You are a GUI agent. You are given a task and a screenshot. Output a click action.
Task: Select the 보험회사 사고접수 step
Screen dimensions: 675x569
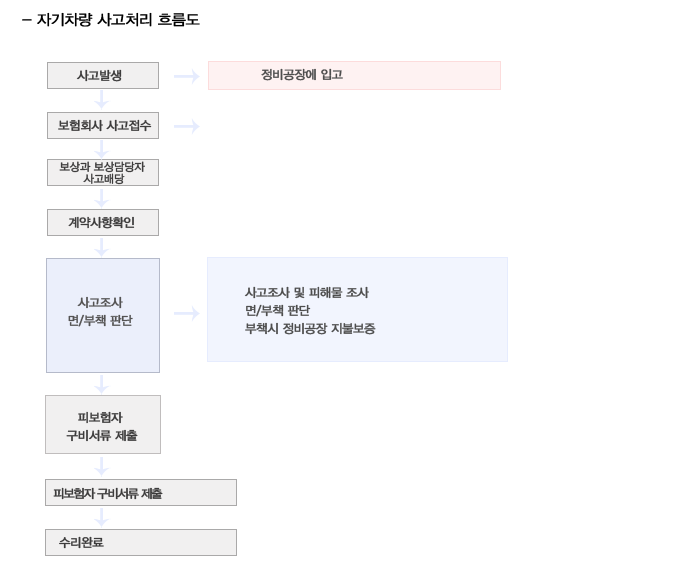click(103, 126)
